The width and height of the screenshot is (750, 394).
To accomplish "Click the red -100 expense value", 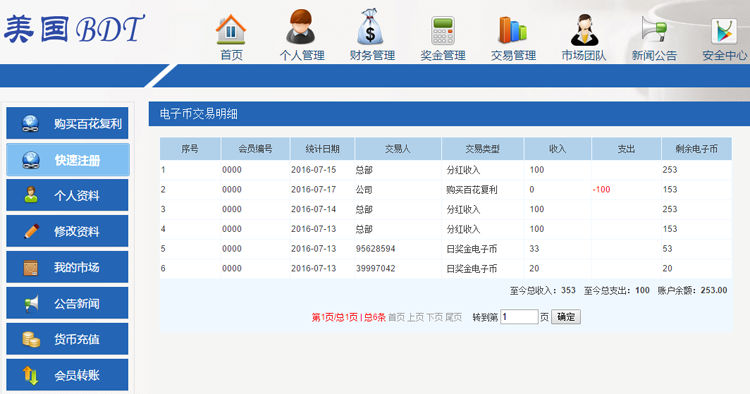I will (601, 189).
